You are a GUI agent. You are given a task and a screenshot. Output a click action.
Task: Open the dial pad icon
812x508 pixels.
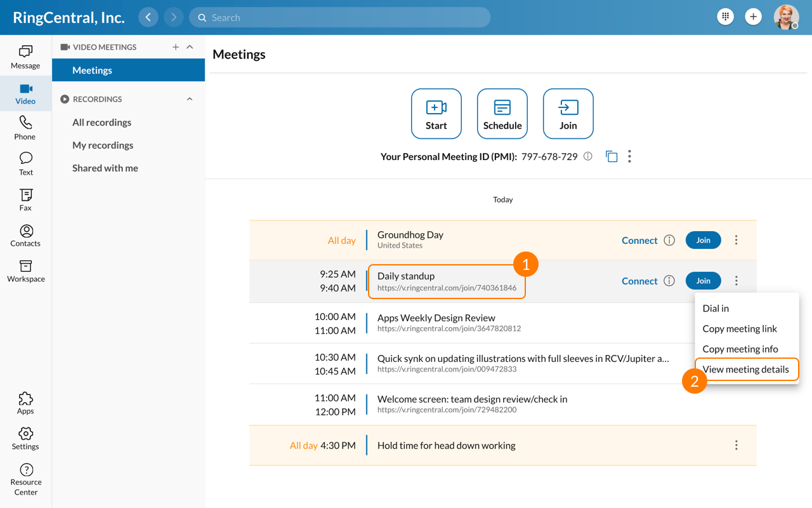point(725,17)
